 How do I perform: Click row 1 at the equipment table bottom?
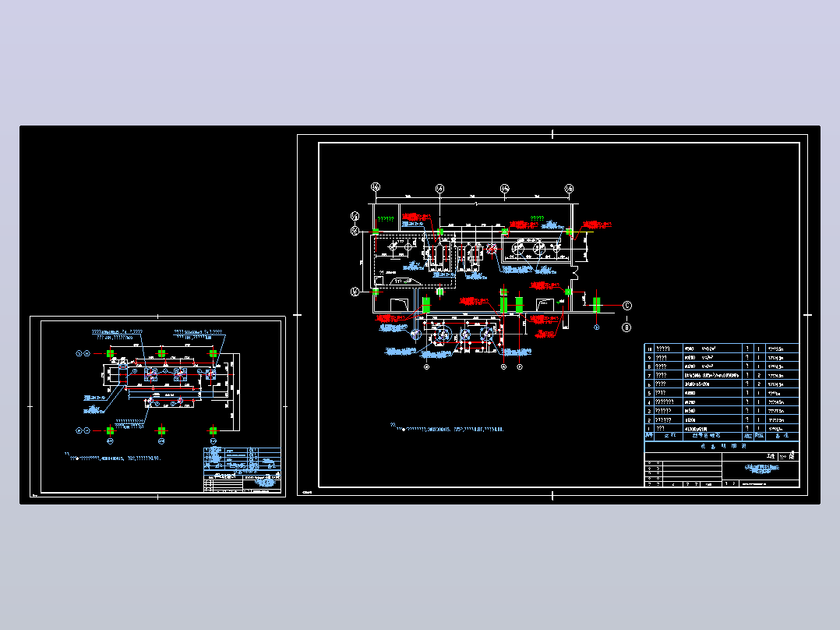point(721,428)
